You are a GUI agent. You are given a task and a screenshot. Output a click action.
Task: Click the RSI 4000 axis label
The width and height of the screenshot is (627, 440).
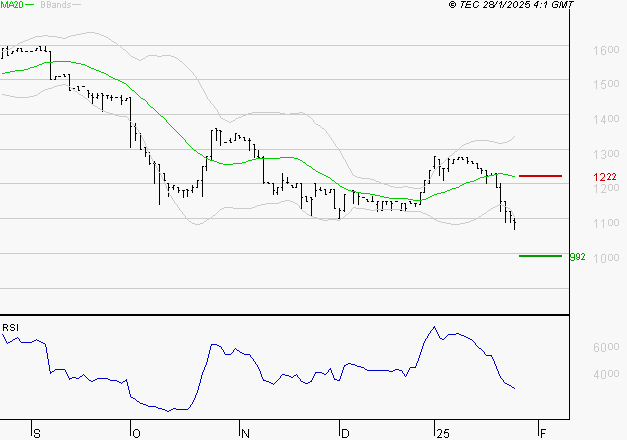coord(606,374)
